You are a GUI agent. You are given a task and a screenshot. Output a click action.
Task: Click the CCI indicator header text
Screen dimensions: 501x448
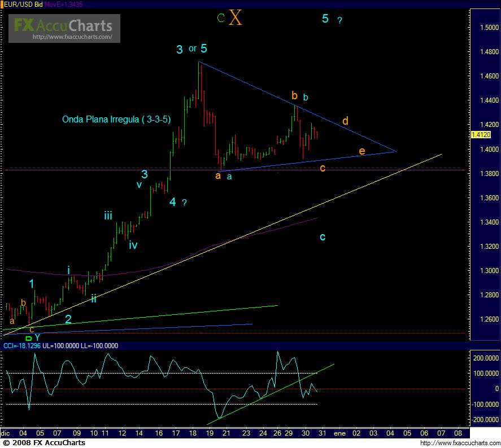click(60, 345)
